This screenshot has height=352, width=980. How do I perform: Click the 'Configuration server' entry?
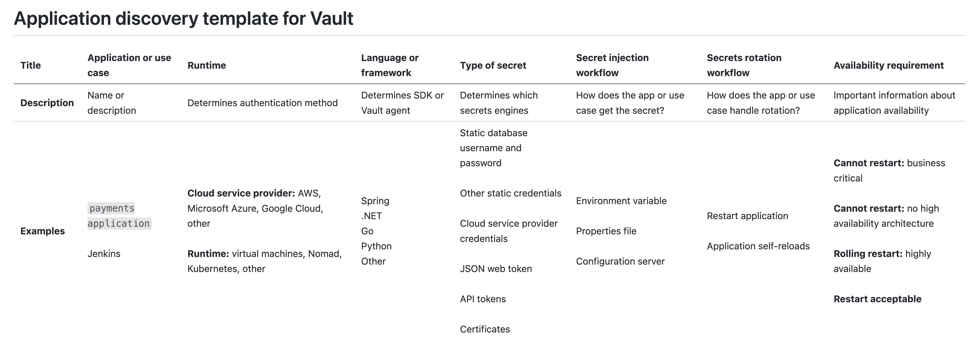620,261
